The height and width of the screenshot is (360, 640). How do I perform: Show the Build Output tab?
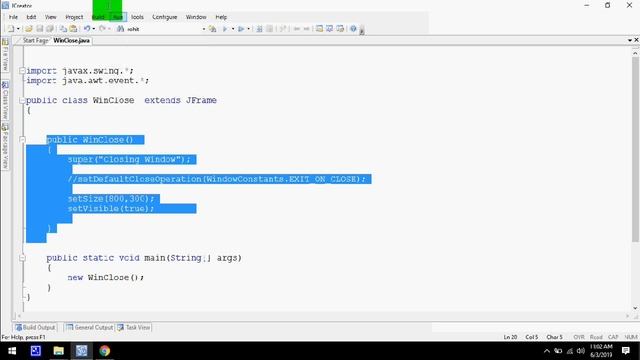coord(35,327)
